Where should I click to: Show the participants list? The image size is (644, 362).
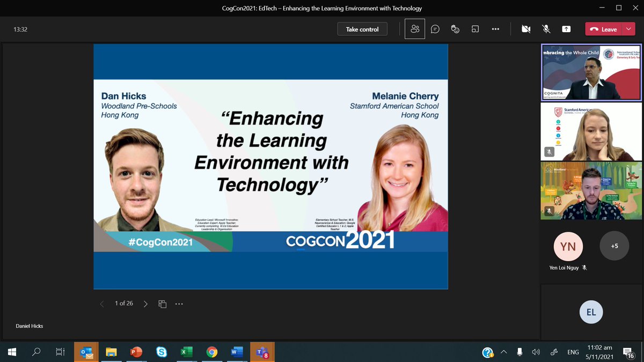(415, 29)
